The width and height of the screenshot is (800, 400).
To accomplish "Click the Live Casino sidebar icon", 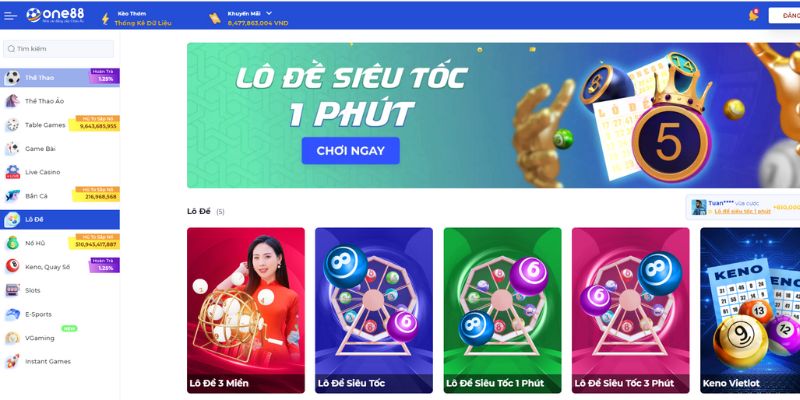I will pyautogui.click(x=12, y=172).
